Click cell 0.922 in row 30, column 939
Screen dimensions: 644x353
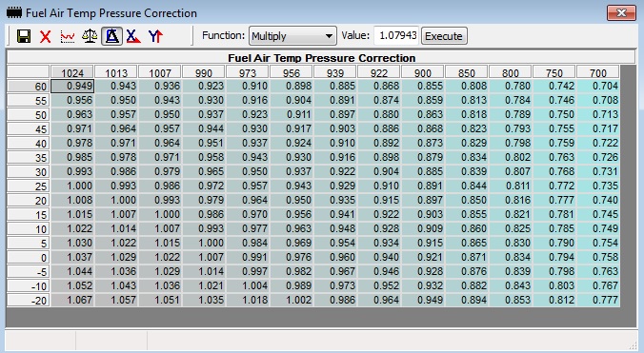click(335, 171)
